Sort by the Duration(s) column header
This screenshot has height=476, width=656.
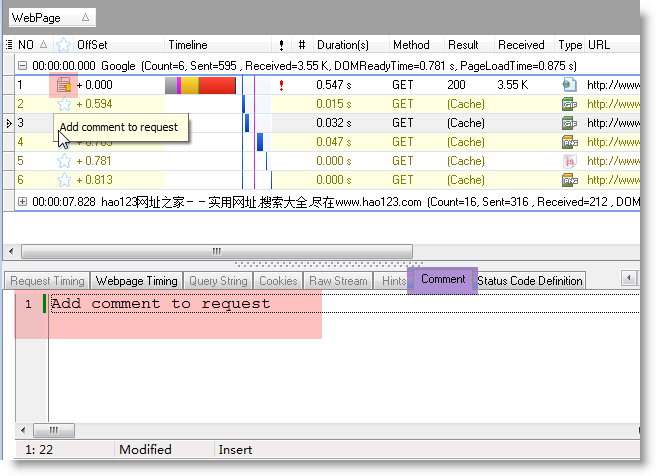coord(342,45)
